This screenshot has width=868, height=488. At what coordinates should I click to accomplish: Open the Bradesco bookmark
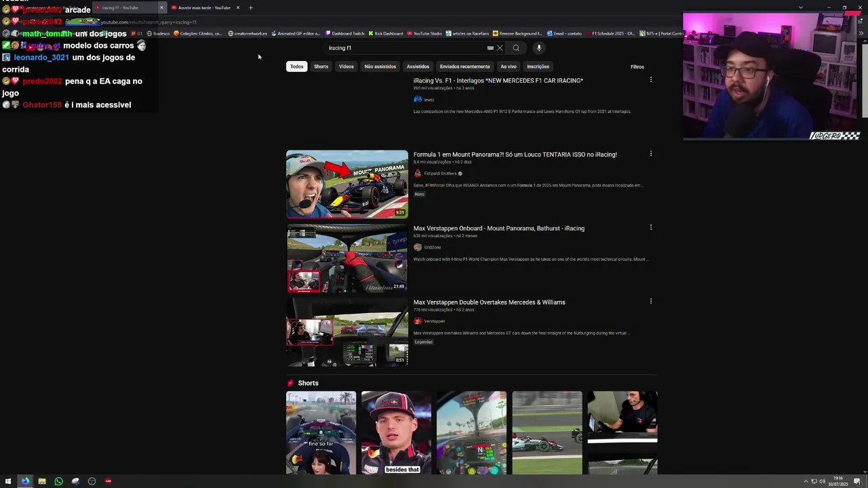158,33
